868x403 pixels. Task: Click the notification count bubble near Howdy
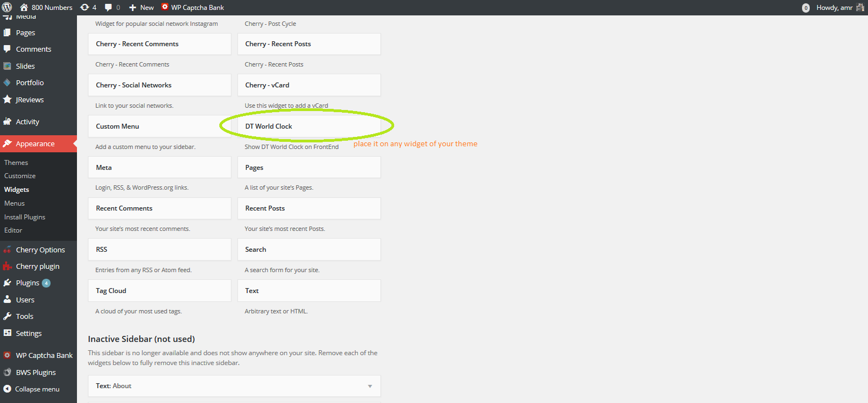tap(806, 8)
